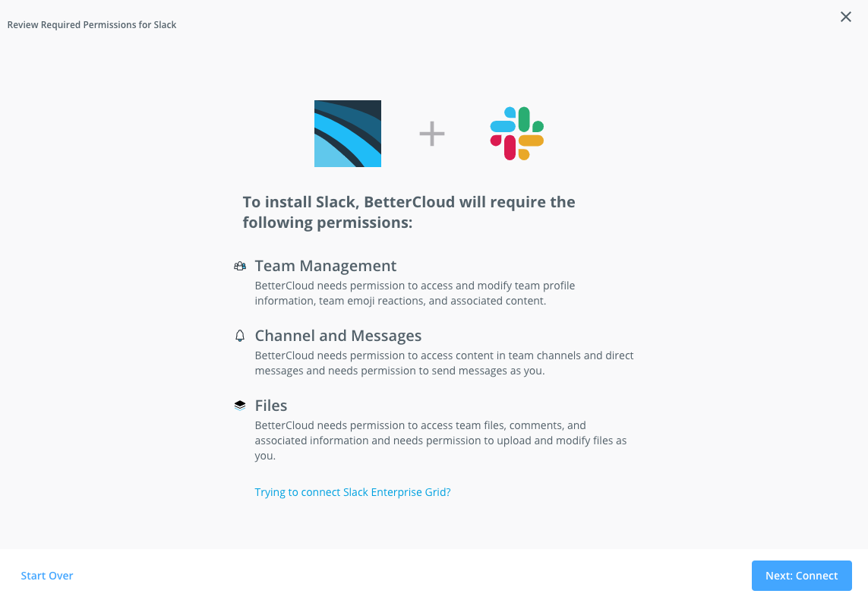The height and width of the screenshot is (600, 868).
Task: Select the Team Management group icon
Action: 240,266
